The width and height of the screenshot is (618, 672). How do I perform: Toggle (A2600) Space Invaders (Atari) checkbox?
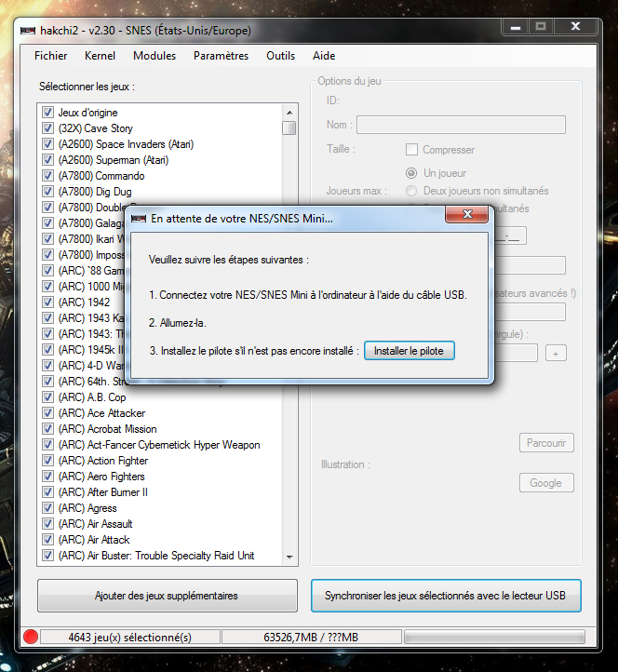point(47,144)
